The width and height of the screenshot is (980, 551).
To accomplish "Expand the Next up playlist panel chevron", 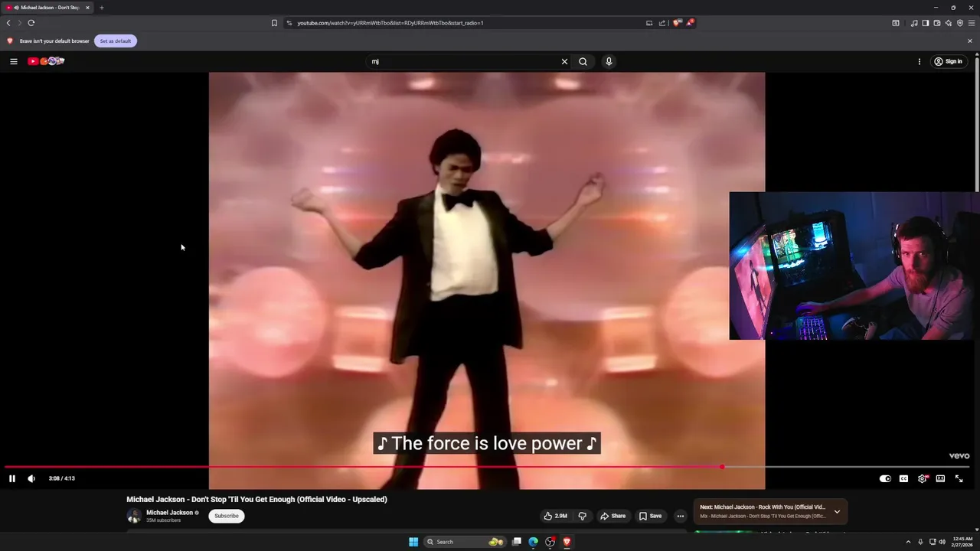I will click(837, 511).
